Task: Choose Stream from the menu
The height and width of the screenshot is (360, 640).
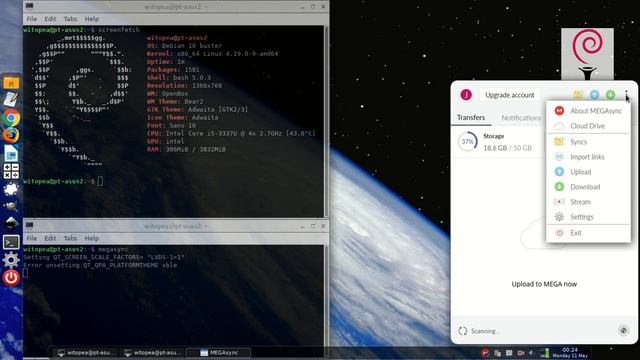Action: pyautogui.click(x=588, y=202)
